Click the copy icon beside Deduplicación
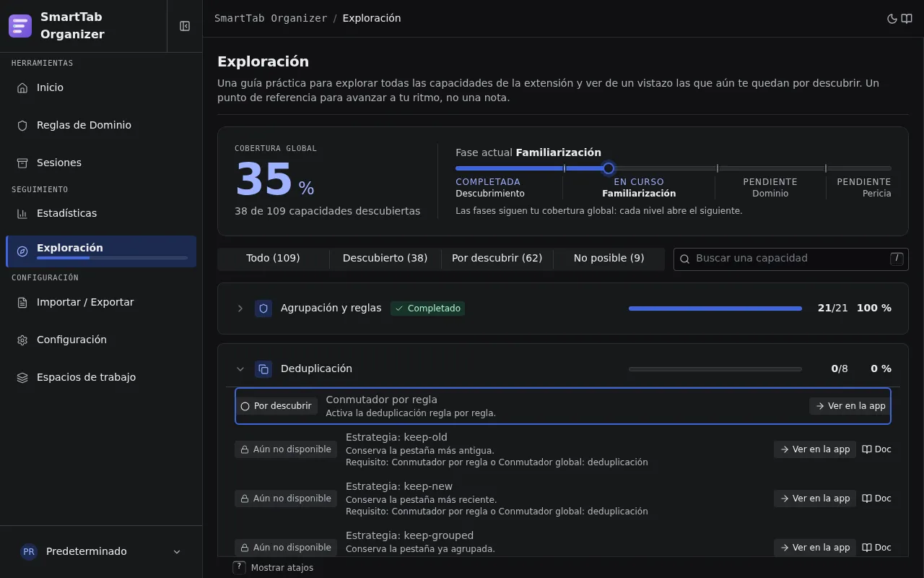 tap(263, 369)
